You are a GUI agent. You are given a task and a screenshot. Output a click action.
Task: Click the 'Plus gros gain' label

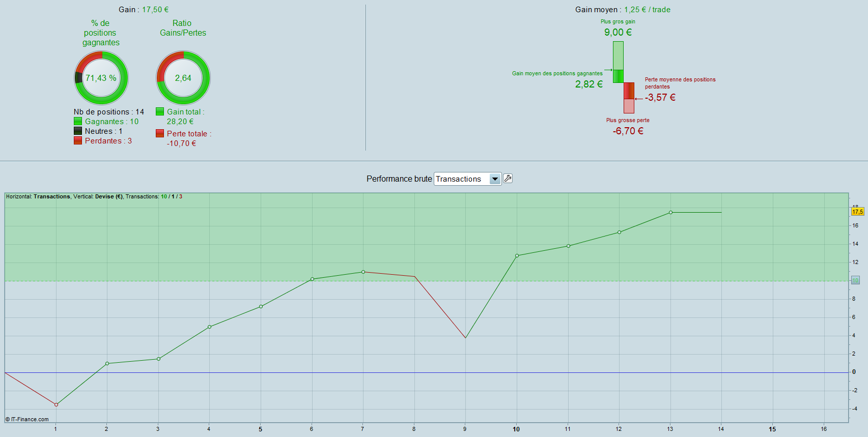[x=618, y=22]
